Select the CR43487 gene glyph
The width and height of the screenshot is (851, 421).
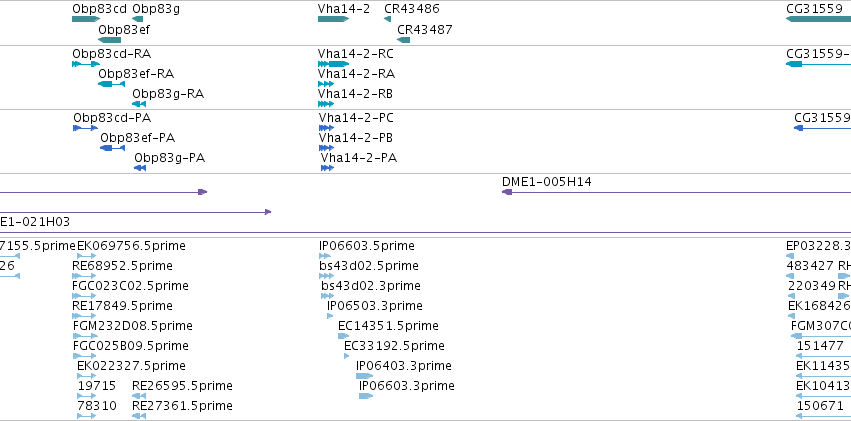tap(403, 40)
